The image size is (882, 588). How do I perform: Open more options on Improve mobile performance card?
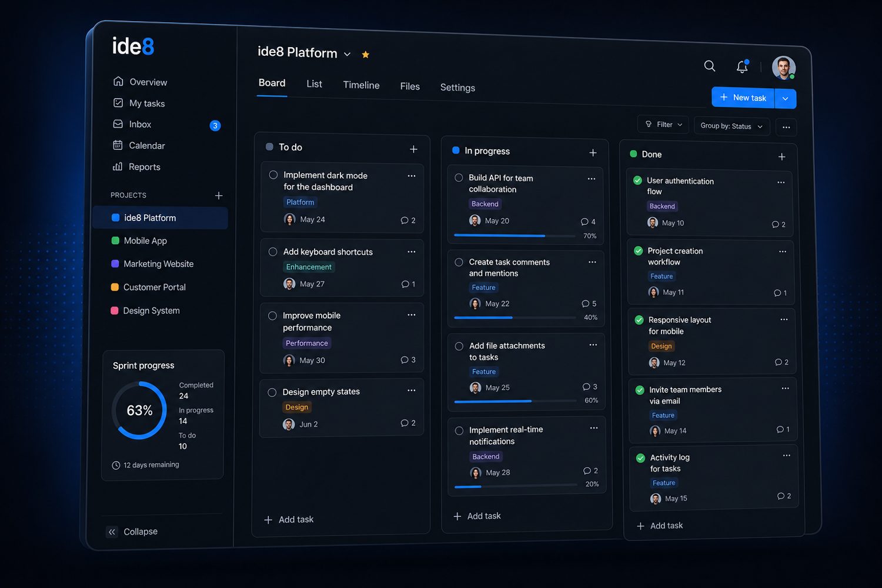[412, 315]
